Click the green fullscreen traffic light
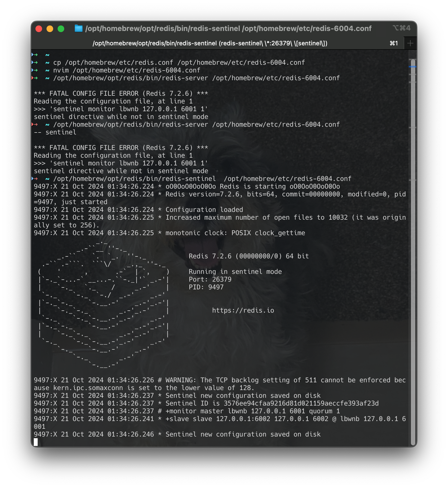Screen dimensions: 448x488 pos(61,28)
